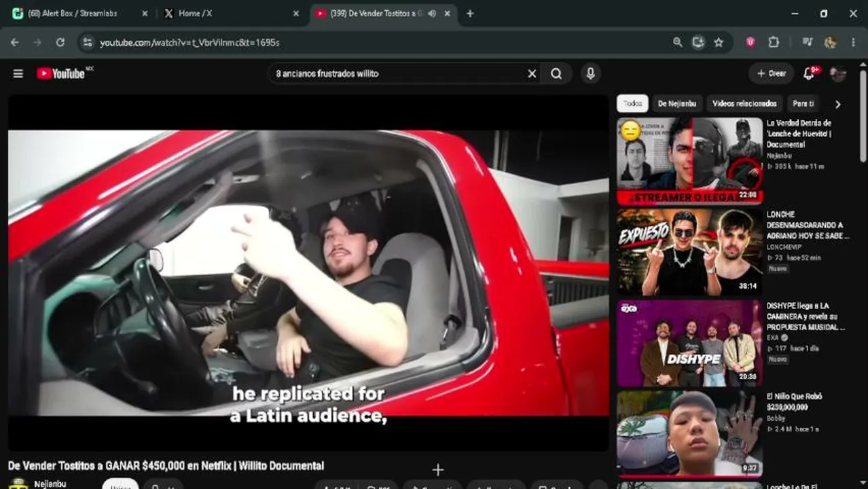This screenshot has width=868, height=489.
Task: View site information icon in address bar
Action: [x=86, y=42]
